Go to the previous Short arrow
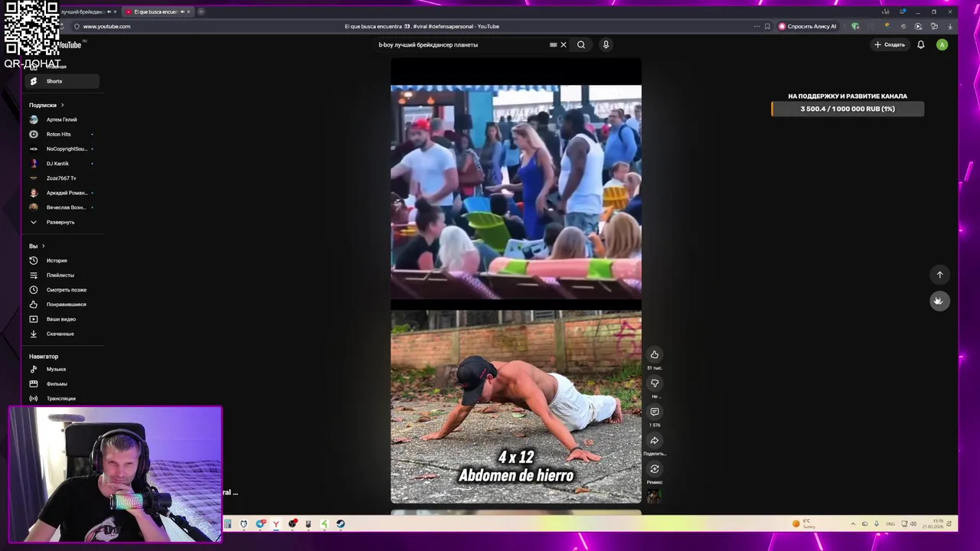Viewport: 980px width, 551px height. pos(940,275)
